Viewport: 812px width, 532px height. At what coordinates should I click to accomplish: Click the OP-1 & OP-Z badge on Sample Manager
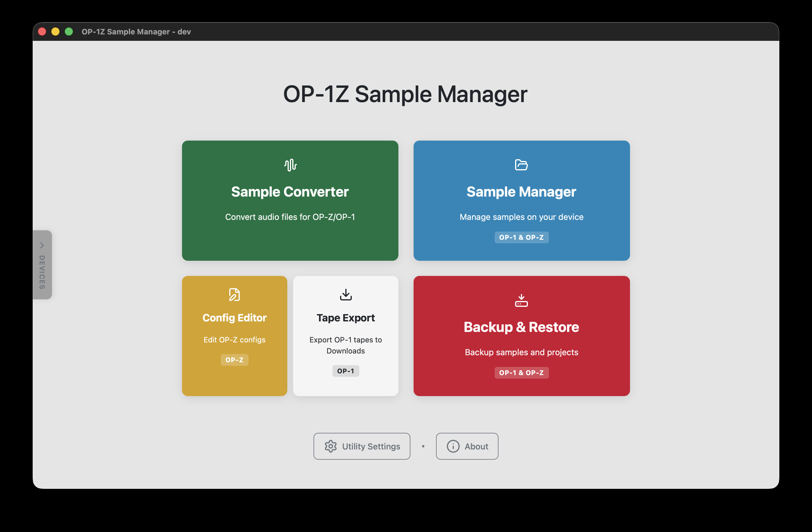pyautogui.click(x=521, y=237)
